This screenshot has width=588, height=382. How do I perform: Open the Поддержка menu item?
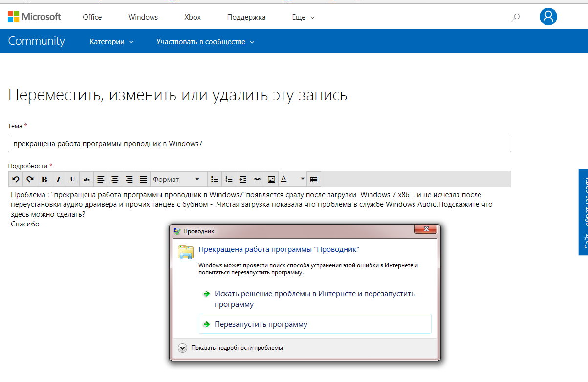point(246,17)
